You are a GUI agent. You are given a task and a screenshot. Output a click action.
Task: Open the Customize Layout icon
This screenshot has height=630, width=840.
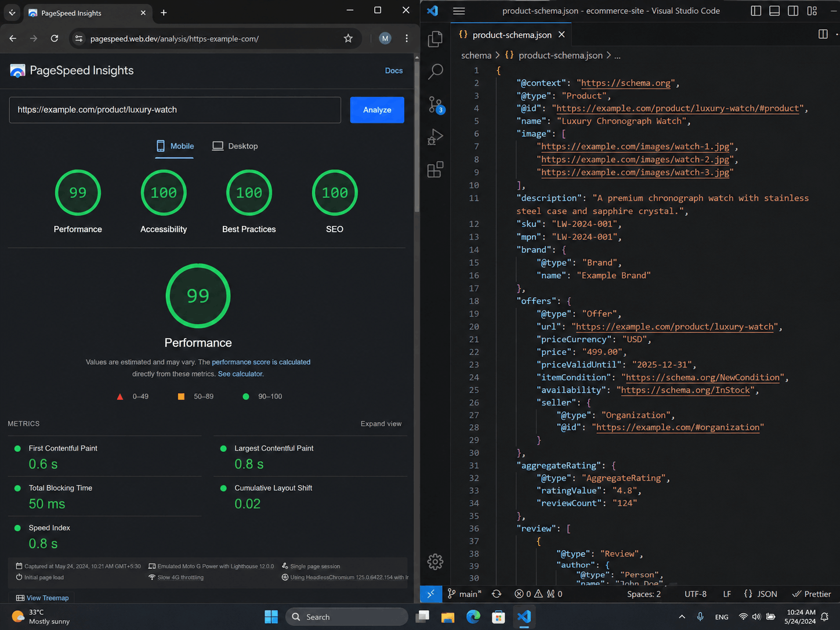[812, 11]
